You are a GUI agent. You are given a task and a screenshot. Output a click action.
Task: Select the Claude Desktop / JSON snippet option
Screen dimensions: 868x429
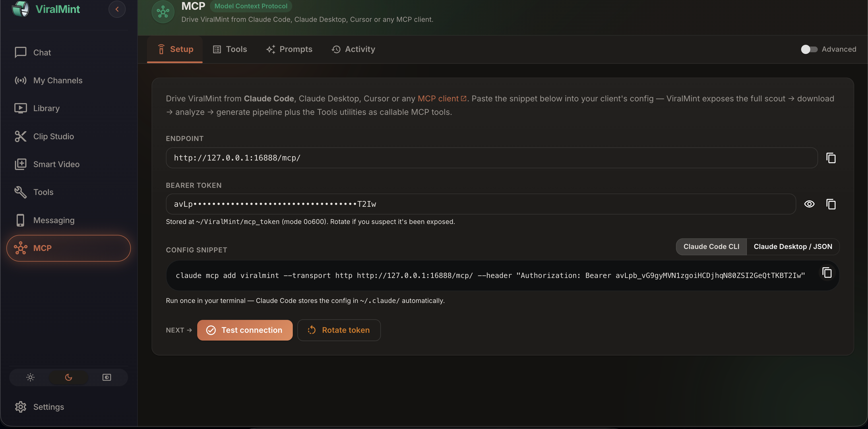[x=793, y=247]
